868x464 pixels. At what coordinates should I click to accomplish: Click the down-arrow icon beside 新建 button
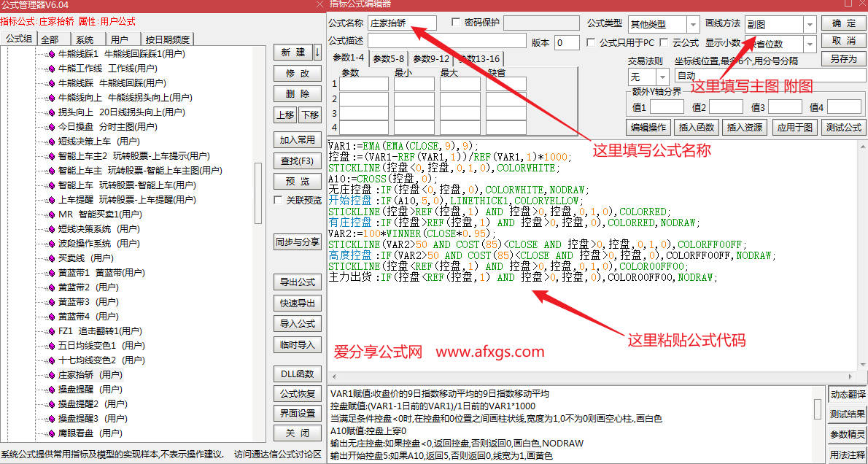317,53
